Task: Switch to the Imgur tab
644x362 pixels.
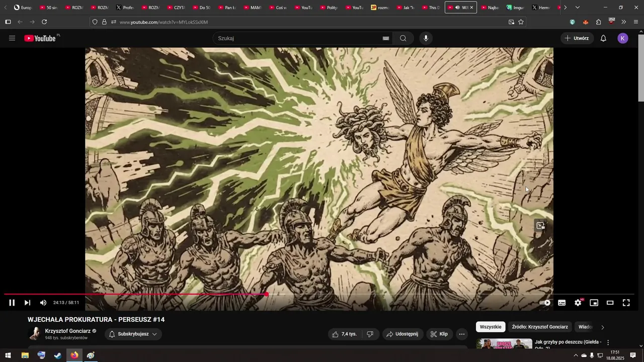Action: 515,8
